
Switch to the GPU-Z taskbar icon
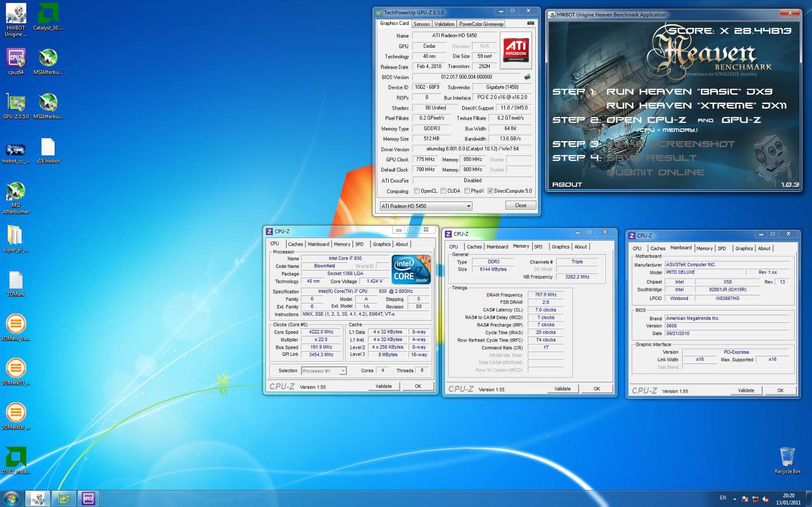(x=64, y=499)
